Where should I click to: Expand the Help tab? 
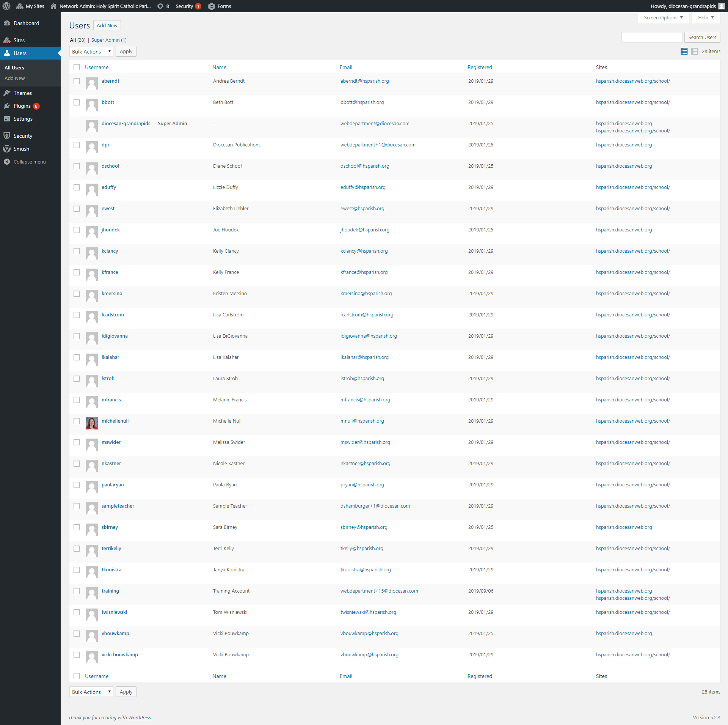pyautogui.click(x=706, y=17)
